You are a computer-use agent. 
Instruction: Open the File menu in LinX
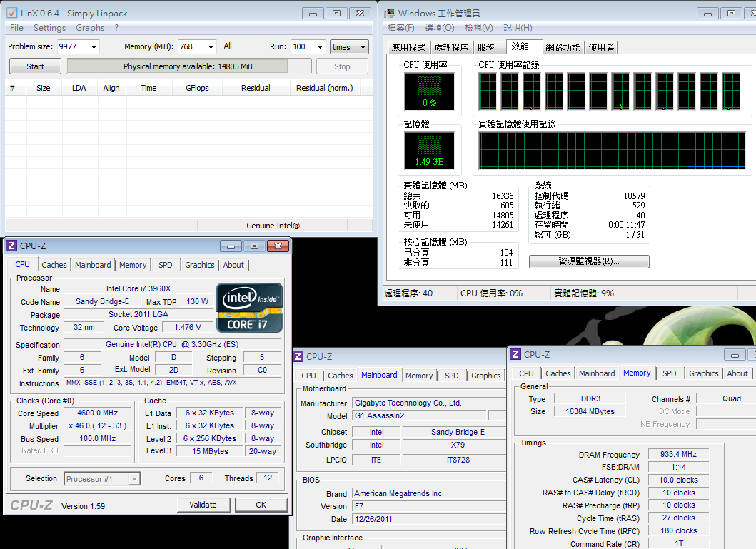(16, 28)
